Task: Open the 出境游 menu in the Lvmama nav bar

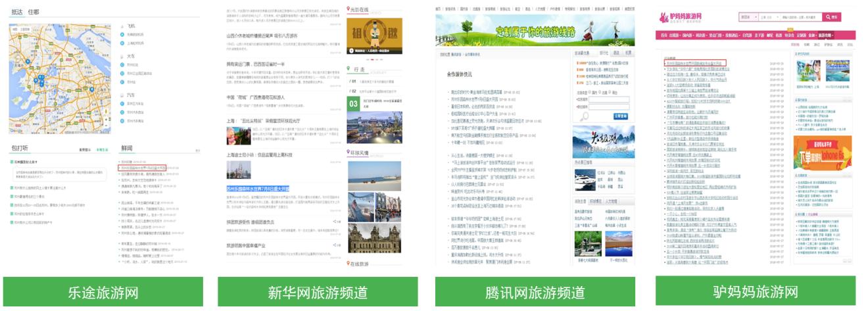Action: click(x=675, y=35)
